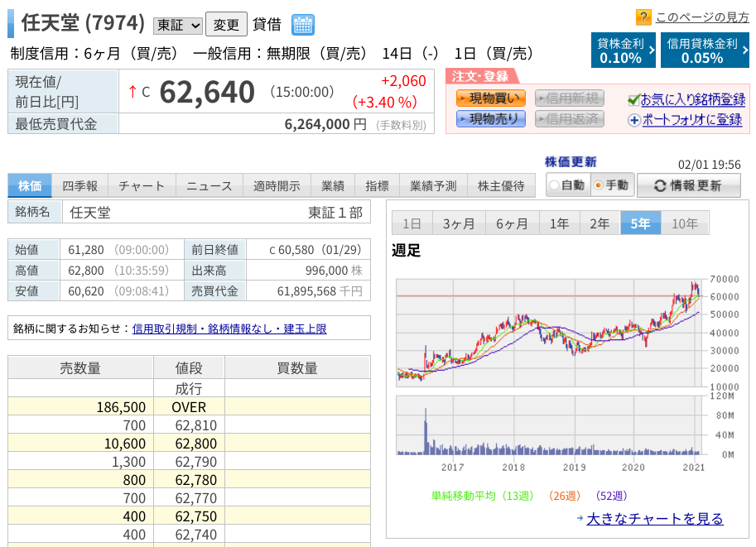Click the 62,750 price in the order book

[x=196, y=516]
